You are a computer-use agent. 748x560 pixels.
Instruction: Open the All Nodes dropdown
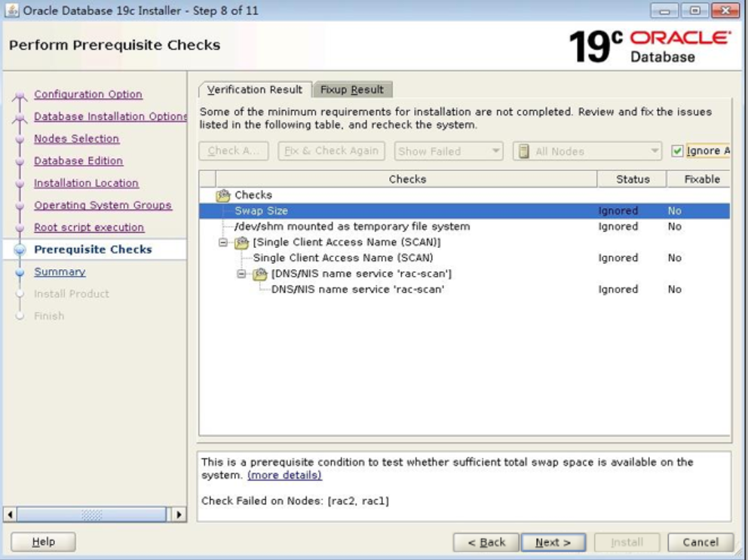pyautogui.click(x=587, y=151)
